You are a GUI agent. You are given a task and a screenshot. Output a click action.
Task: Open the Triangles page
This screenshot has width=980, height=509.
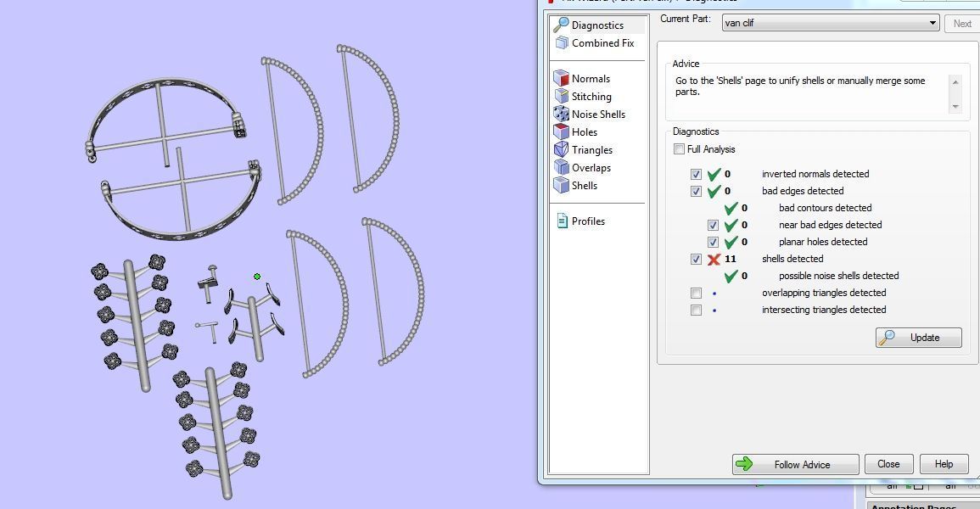coord(592,150)
